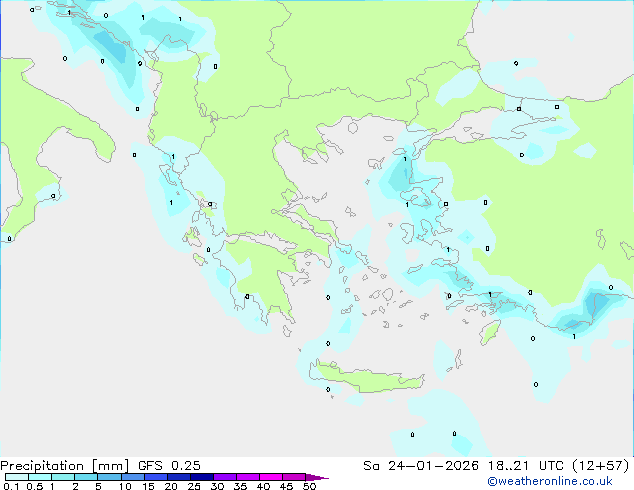Click the '0.5' legend scale label
The height and width of the screenshot is (490, 634).
[35, 486]
